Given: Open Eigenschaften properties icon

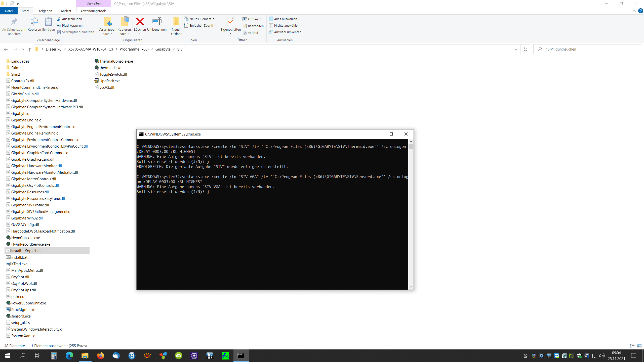Looking at the screenshot, I should 231,22.
